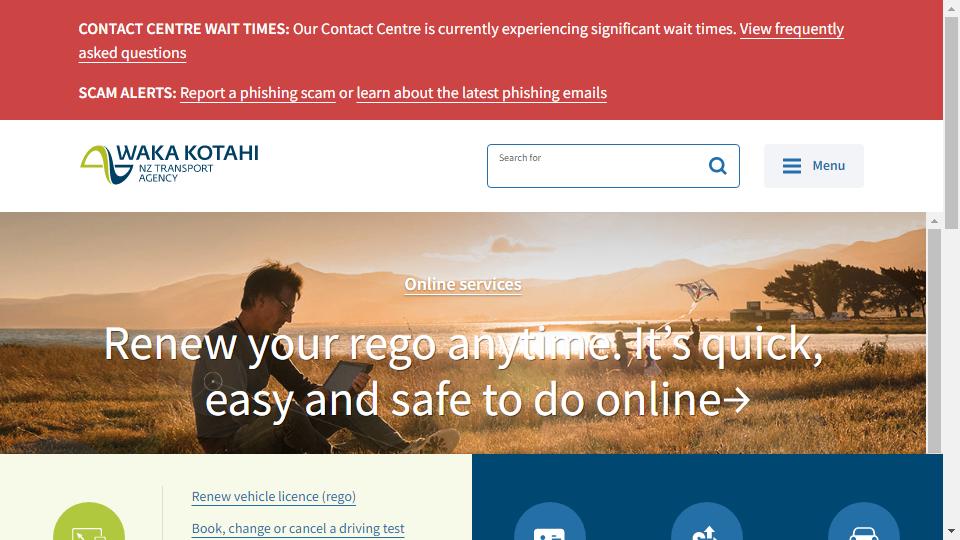Open the Menu button
Viewport: 960px width, 540px height.
(814, 166)
